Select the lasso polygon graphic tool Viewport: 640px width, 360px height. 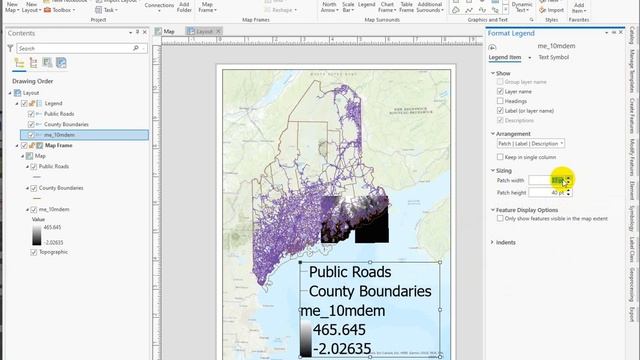[456, 10]
